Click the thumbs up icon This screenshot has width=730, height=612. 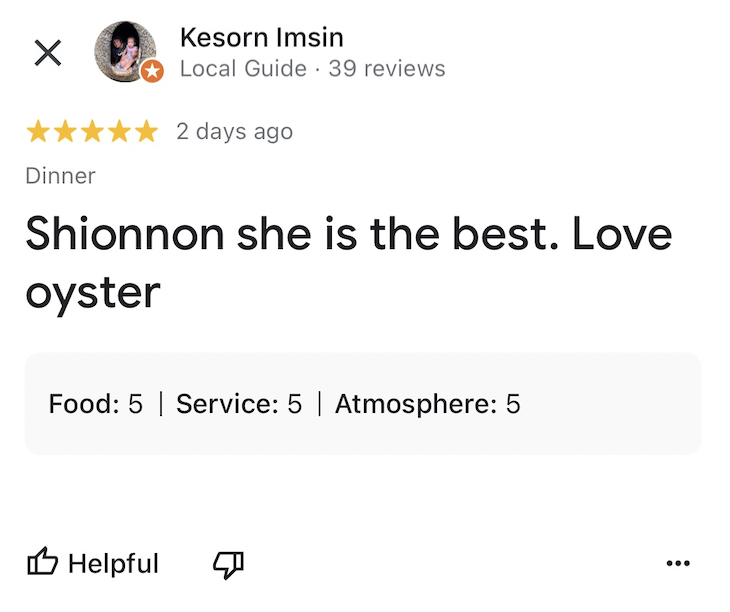42,564
